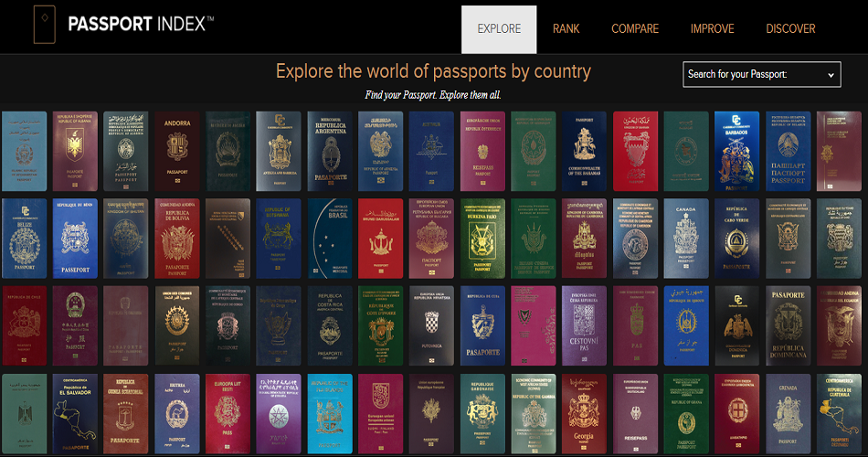Select the Republica de Bolivia passport

tap(177, 239)
